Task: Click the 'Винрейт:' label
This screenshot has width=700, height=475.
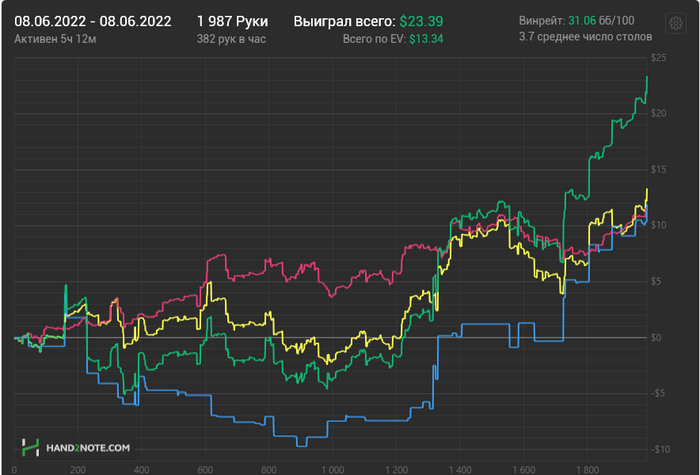Action: (x=542, y=21)
